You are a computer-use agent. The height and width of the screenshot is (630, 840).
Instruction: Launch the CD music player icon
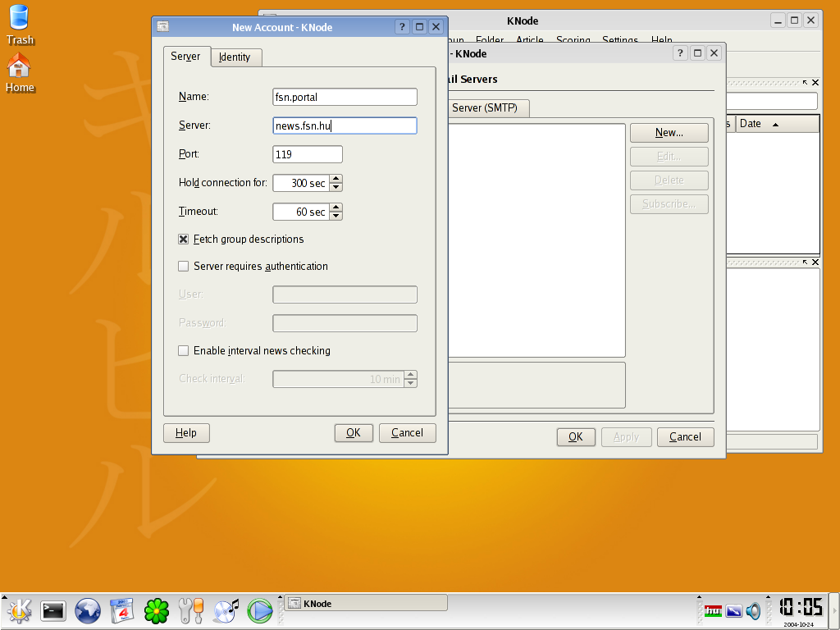coord(226,610)
